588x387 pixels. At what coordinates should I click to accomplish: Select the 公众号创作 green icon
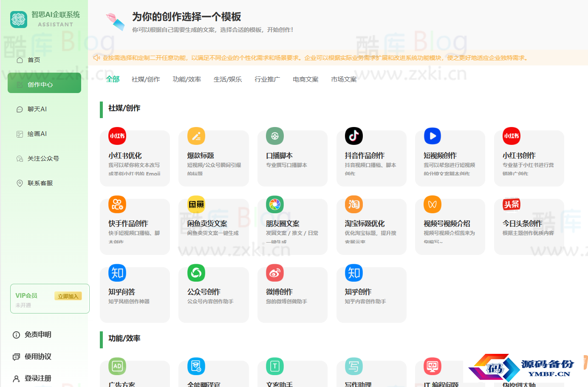(196, 273)
